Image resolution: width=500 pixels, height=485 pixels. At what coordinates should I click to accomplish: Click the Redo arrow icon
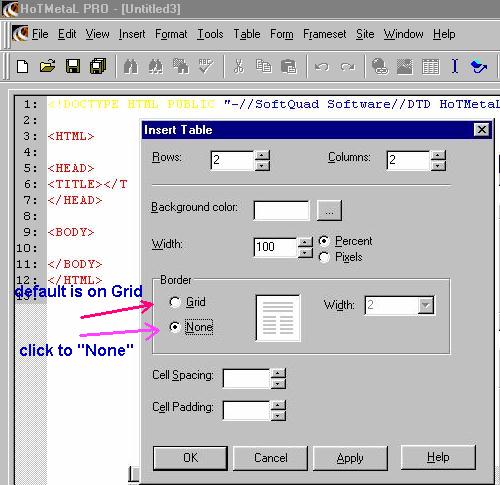[347, 67]
